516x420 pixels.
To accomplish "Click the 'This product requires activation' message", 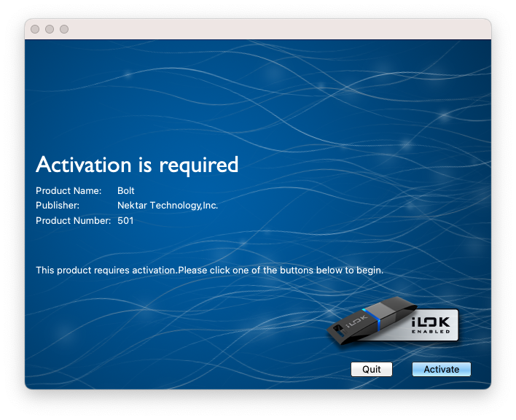I will pos(210,271).
